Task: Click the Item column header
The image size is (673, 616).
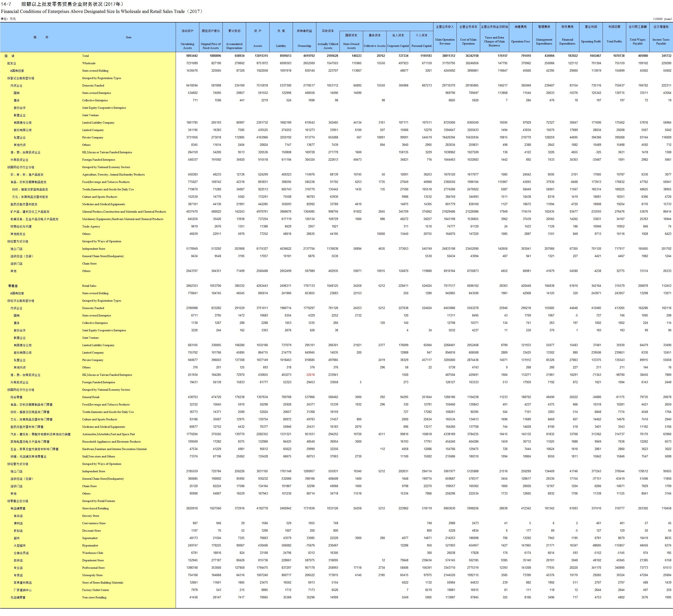Action: tap(129, 37)
